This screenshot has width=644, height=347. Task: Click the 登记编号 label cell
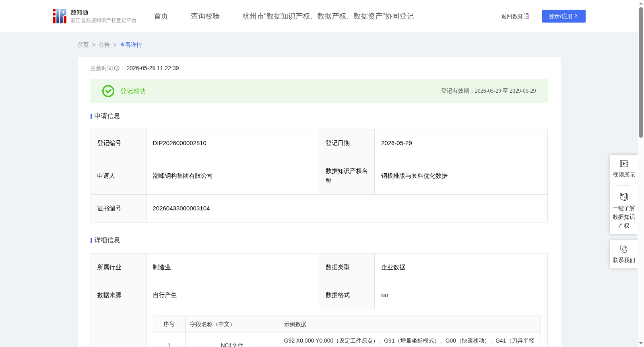pos(119,143)
